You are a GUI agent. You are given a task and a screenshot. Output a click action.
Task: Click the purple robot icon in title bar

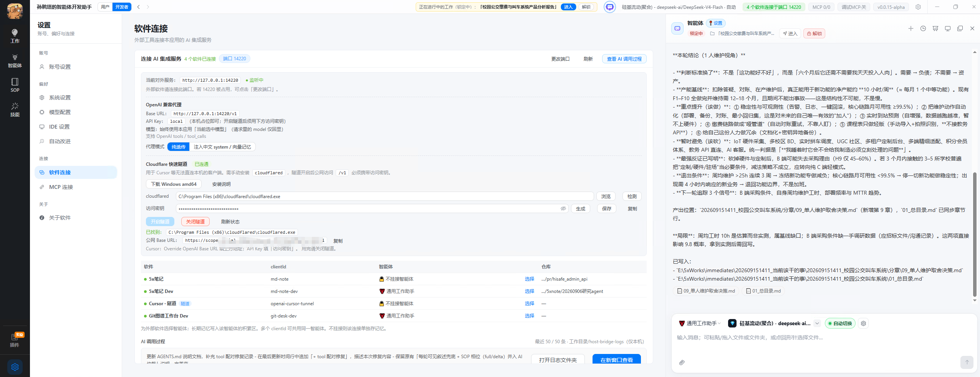(609, 7)
